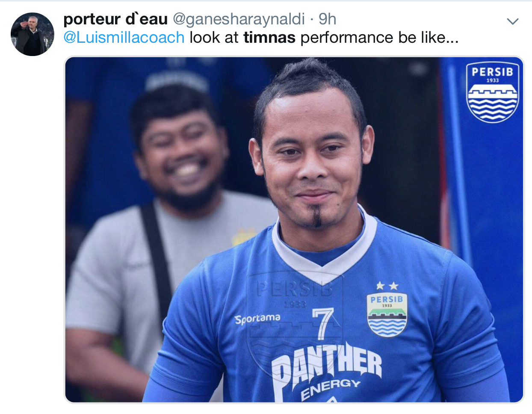Click the Persib crest on the jersey

(x=387, y=315)
